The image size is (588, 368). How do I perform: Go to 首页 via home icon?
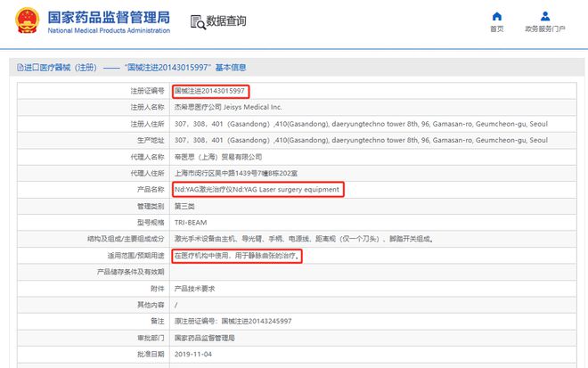pos(497,16)
